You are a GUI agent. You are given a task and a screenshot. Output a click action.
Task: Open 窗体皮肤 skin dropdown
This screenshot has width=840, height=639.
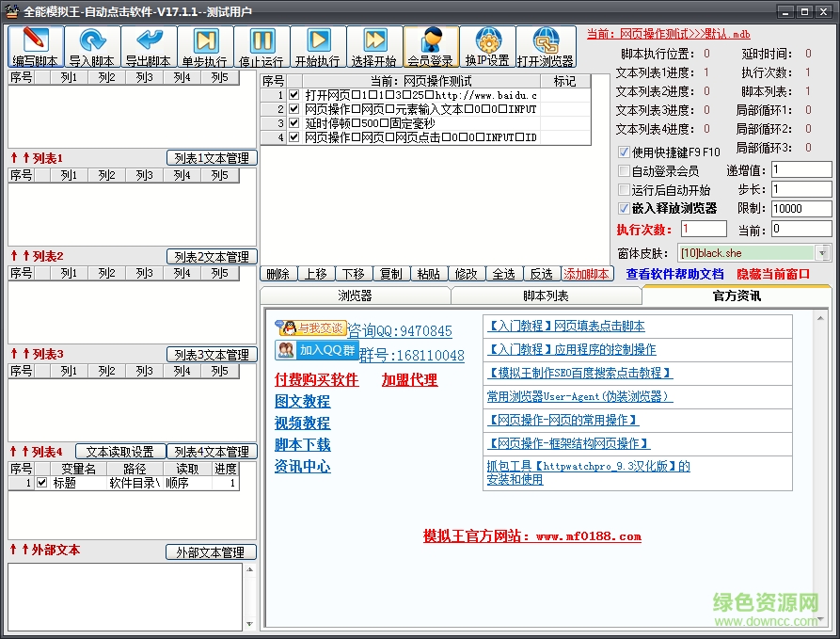(x=823, y=252)
